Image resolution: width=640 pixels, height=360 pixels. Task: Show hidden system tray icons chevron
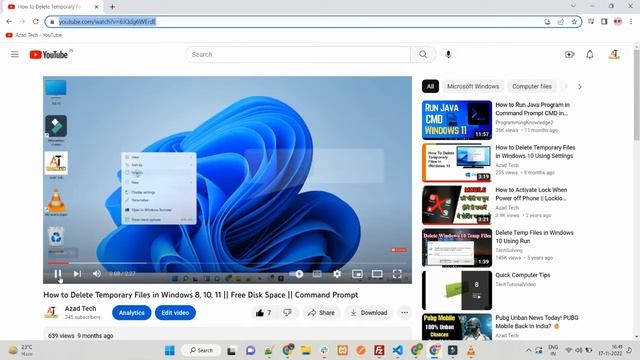point(529,350)
